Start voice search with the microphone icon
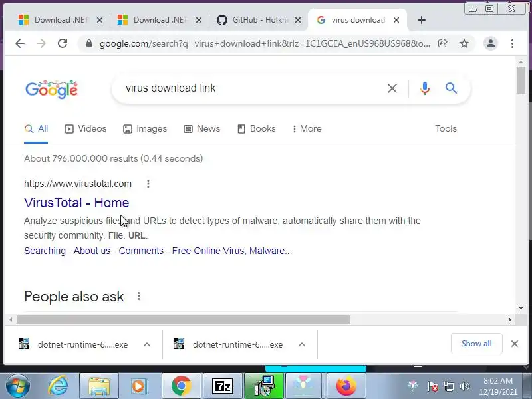Image resolution: width=532 pixels, height=399 pixels. [x=425, y=88]
